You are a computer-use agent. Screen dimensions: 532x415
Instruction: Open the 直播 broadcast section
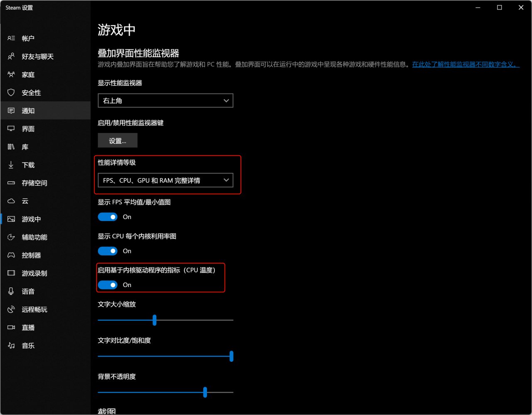click(45, 327)
